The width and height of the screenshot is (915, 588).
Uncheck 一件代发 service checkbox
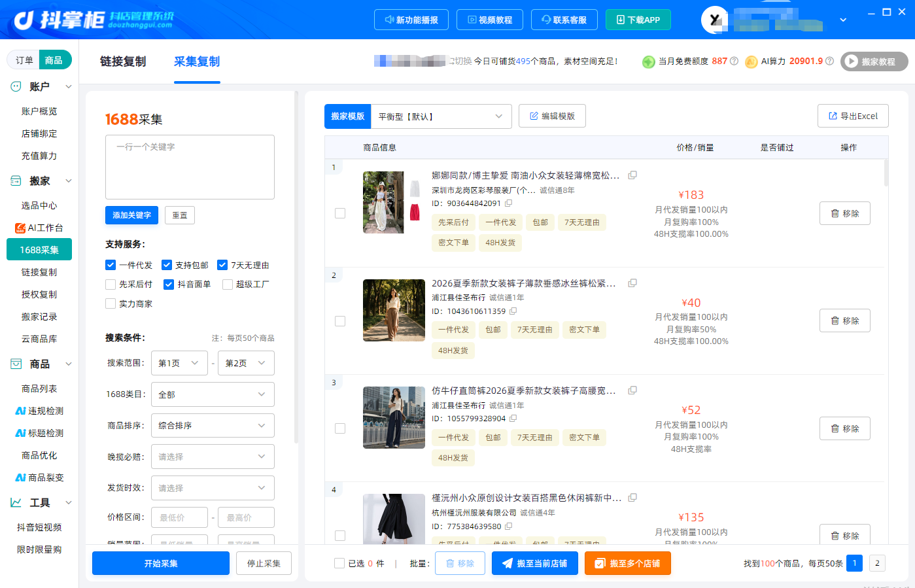(111, 265)
